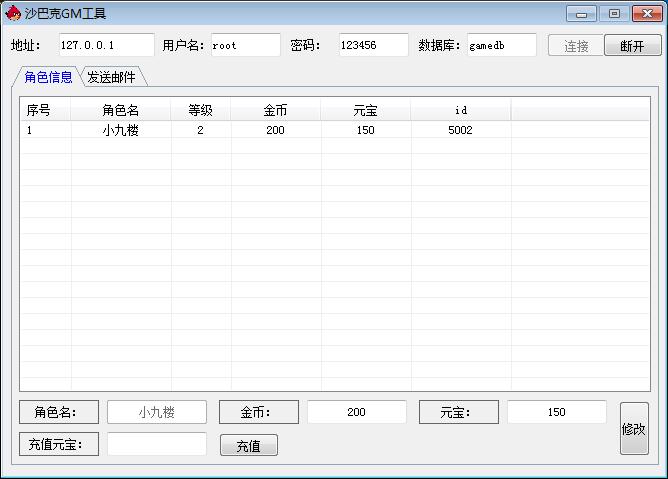Click the 元宝 column header in table

366,110
